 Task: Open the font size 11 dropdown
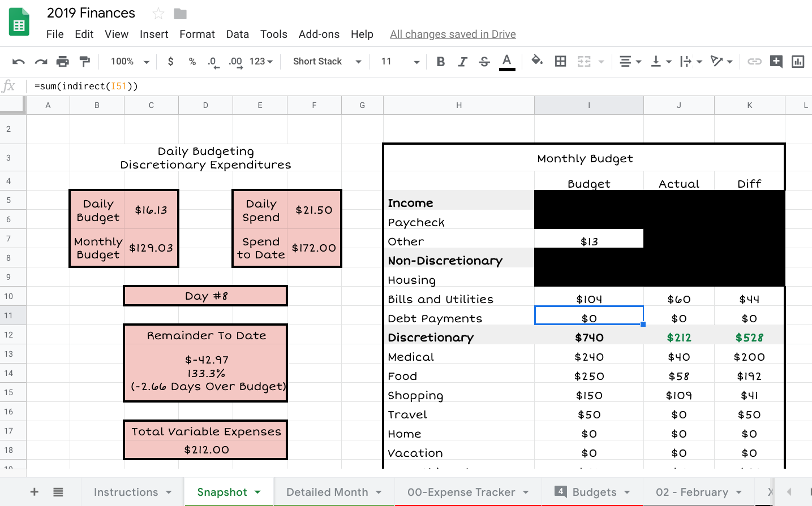(399, 62)
